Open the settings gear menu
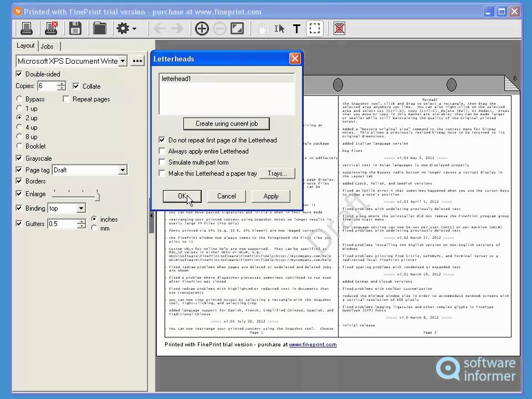532x399 pixels. (126, 28)
